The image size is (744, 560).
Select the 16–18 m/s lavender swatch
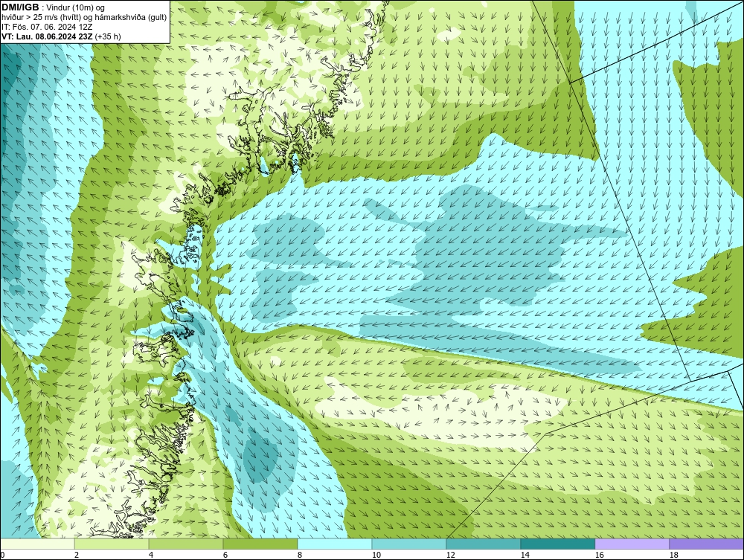632,544
